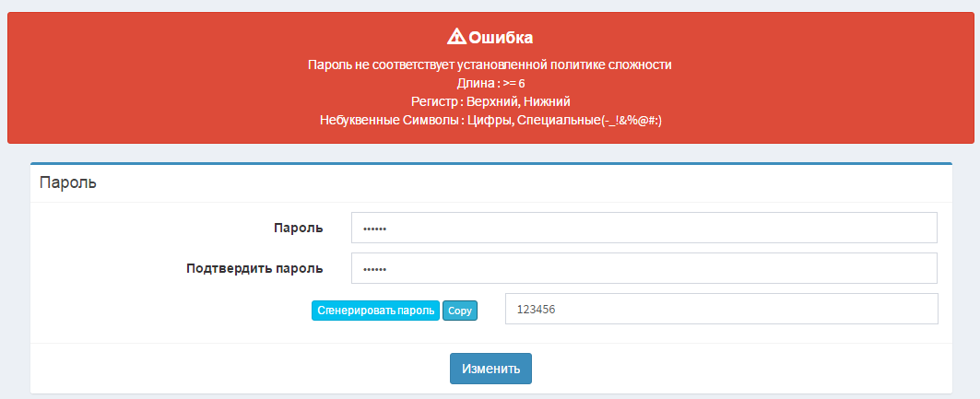
Task: Click the Ошибка error heading
Action: (501, 38)
